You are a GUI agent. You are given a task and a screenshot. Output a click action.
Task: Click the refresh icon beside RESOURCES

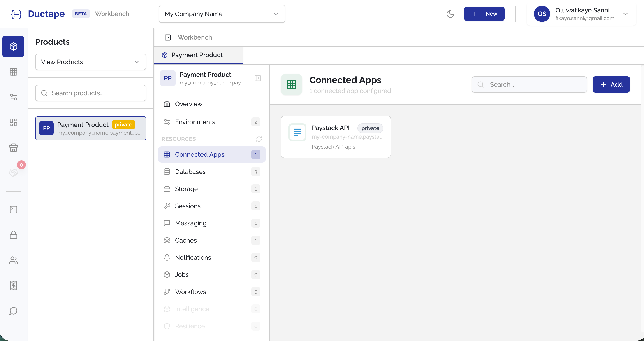[x=259, y=139]
